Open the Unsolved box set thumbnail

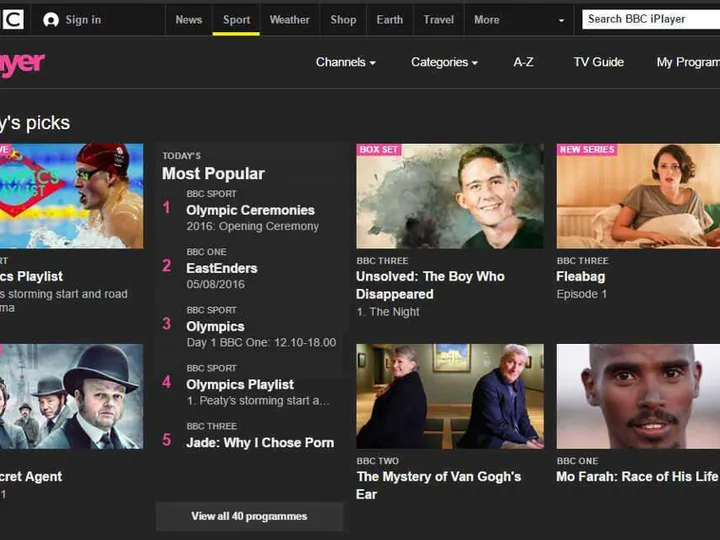(x=450, y=196)
